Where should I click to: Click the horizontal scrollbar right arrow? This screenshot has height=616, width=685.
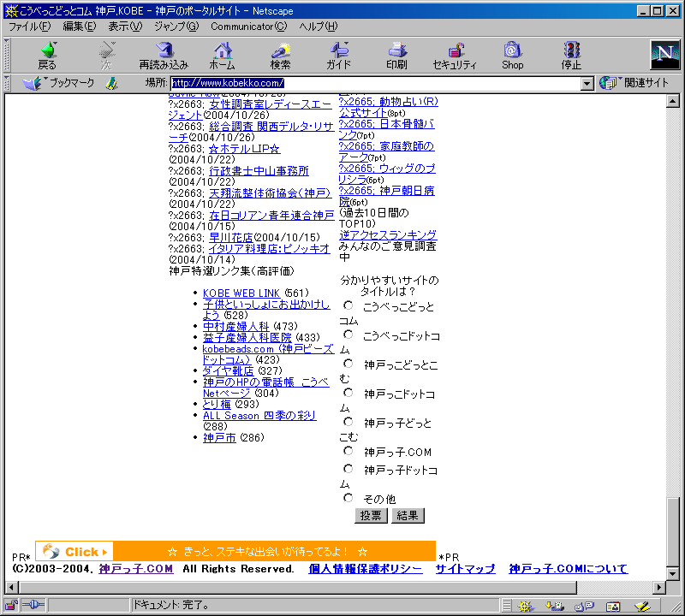tap(659, 587)
